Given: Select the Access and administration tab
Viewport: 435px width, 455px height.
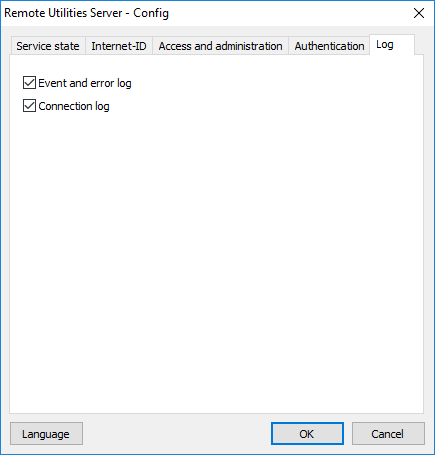Looking at the screenshot, I should coord(220,46).
